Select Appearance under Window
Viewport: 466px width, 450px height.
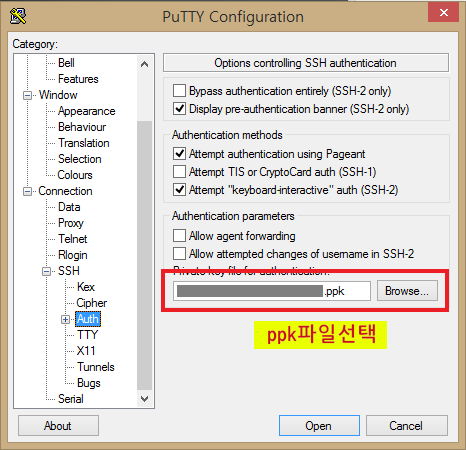[86, 111]
